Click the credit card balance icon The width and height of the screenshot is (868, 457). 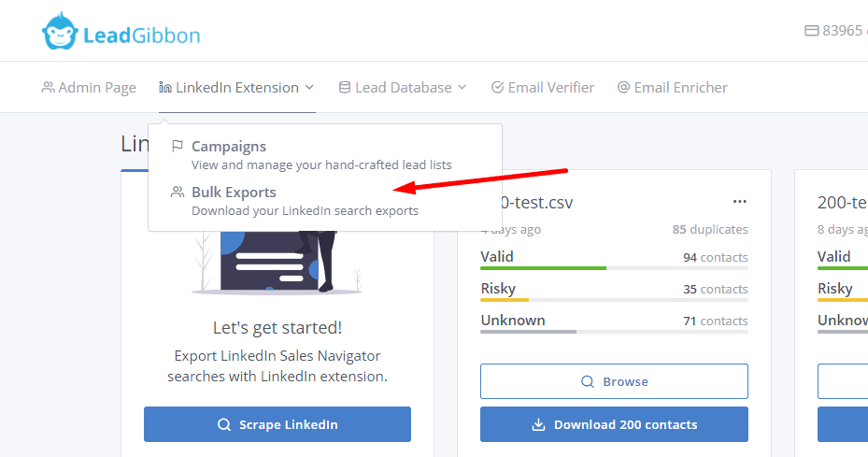click(x=811, y=31)
